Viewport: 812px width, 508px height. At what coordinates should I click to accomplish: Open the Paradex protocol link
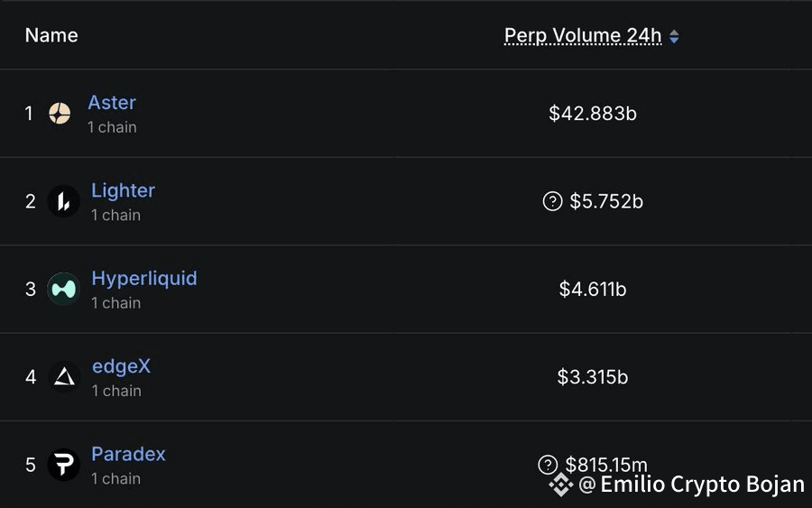128,454
